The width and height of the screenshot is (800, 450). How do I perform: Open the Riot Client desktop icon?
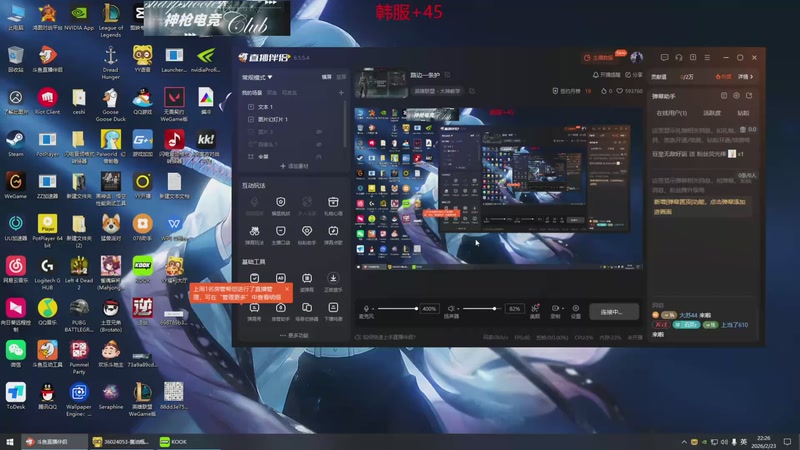click(47, 101)
